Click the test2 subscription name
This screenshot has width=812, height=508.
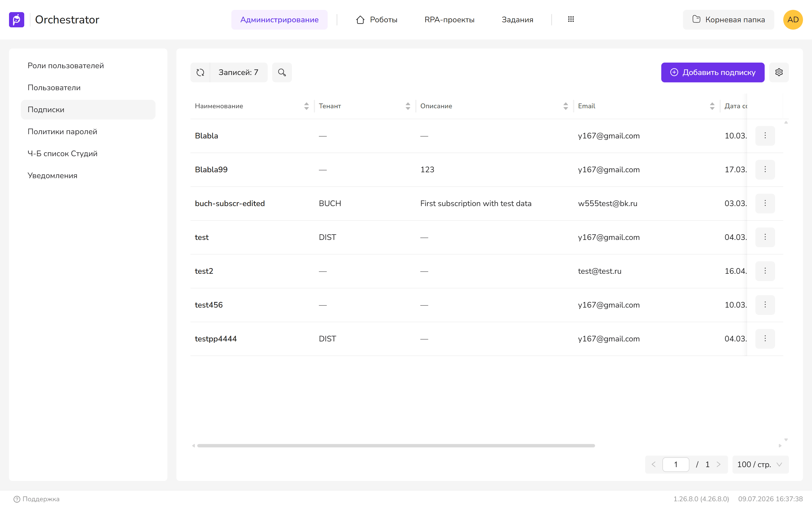pos(204,271)
